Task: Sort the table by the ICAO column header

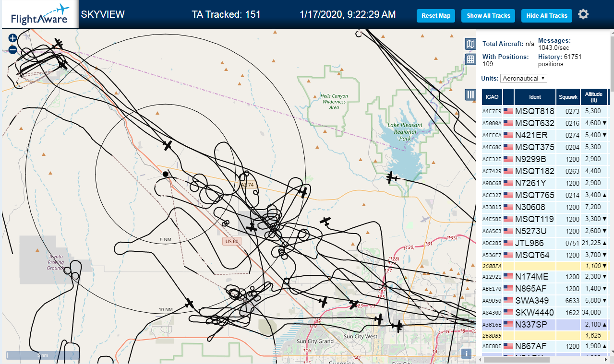Action: tap(492, 97)
